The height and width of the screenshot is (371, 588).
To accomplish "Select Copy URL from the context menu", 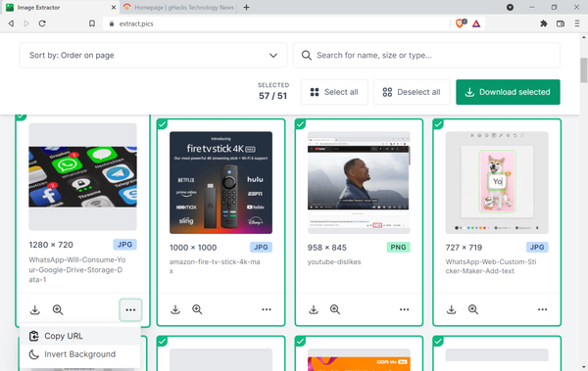I will pyautogui.click(x=80, y=336).
